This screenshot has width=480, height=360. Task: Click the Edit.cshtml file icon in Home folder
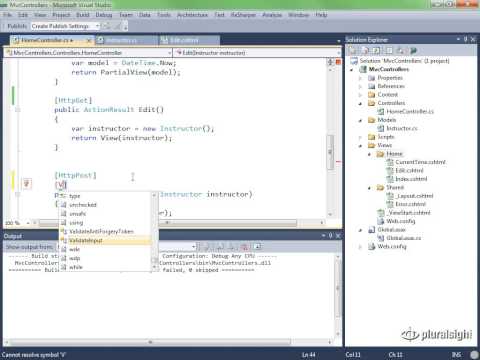pos(389,170)
